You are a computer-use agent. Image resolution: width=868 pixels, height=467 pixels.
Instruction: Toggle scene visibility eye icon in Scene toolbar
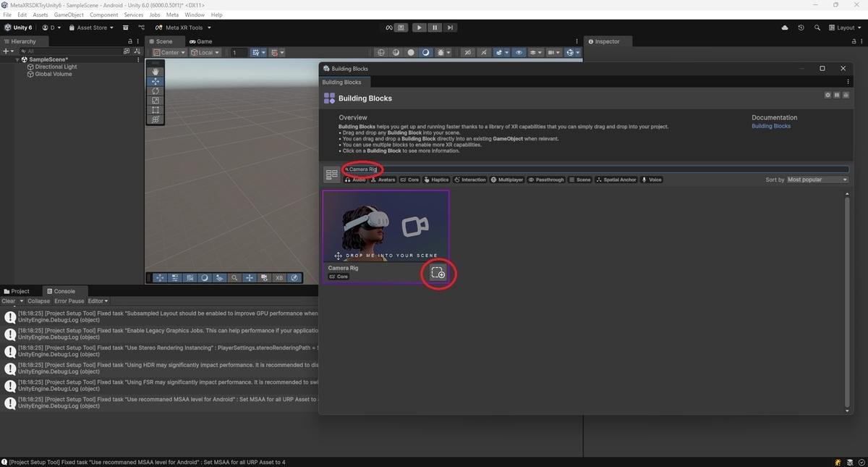click(519, 52)
